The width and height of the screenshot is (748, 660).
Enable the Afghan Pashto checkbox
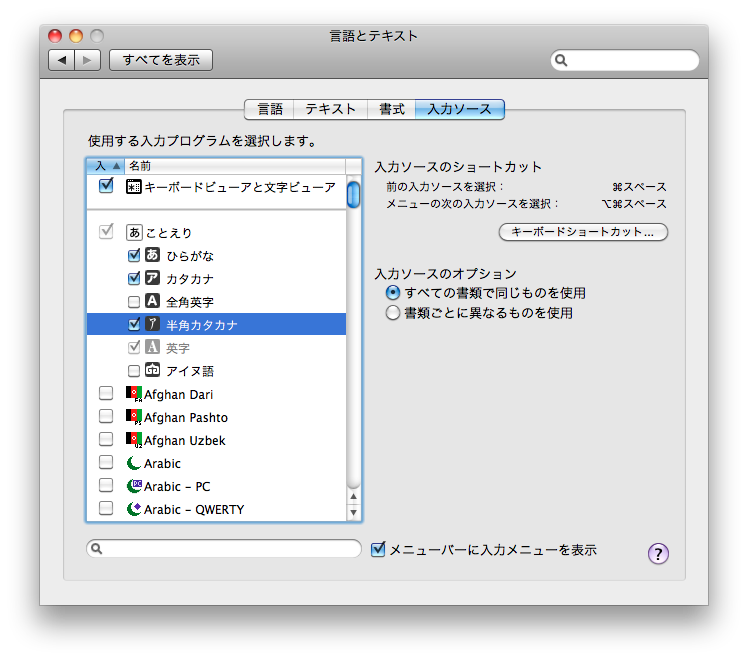pyautogui.click(x=106, y=417)
